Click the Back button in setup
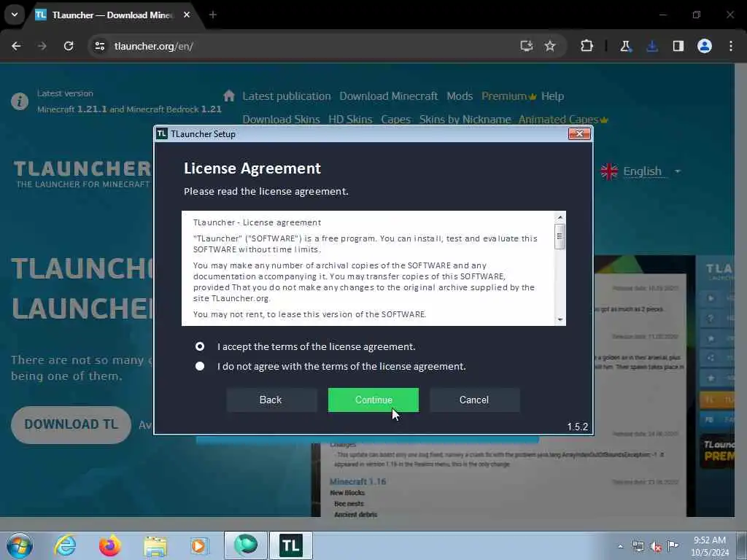 (x=271, y=400)
